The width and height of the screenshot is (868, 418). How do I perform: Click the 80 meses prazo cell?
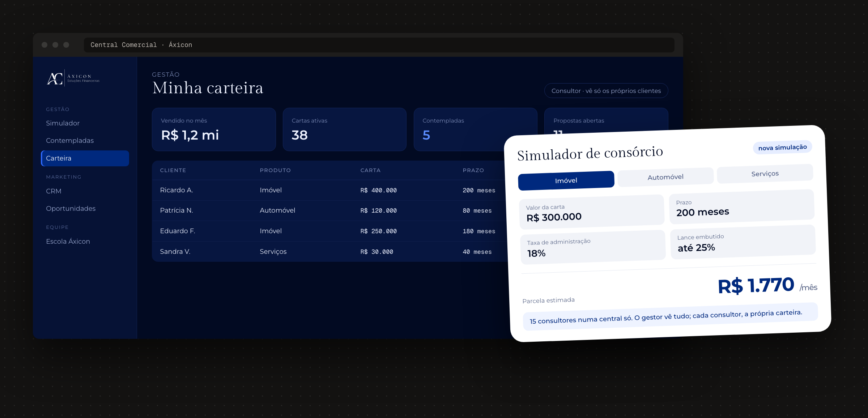pyautogui.click(x=477, y=211)
